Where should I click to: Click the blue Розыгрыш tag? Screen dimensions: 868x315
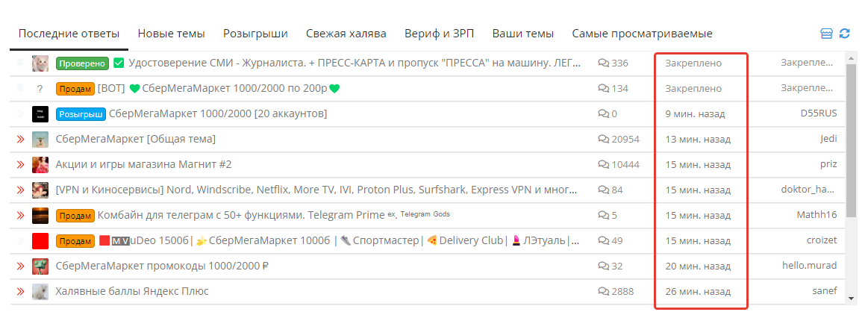coord(81,114)
